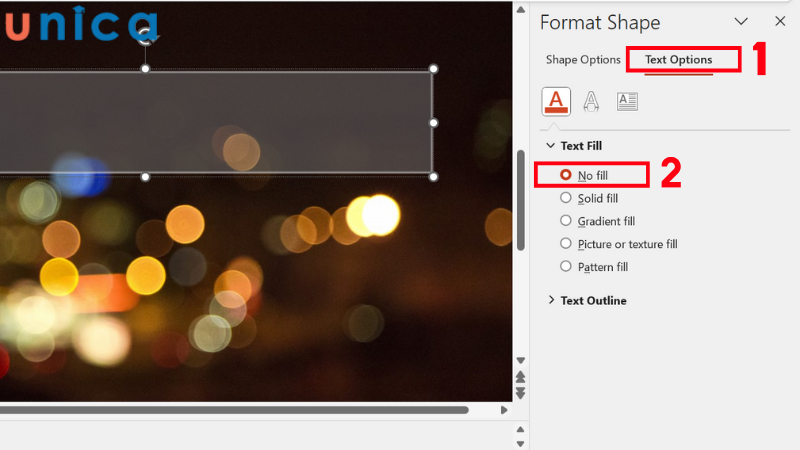Collapse the Text Fill section
The width and height of the screenshot is (800, 450).
pos(550,146)
